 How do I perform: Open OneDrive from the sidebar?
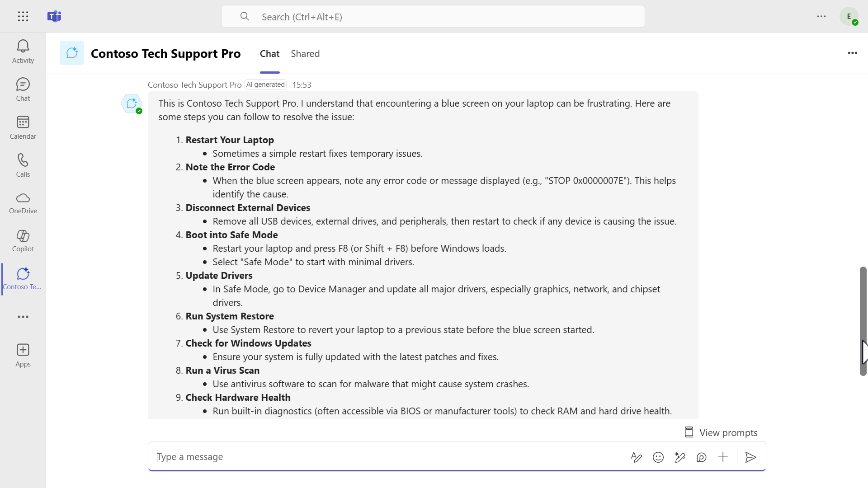point(23,202)
